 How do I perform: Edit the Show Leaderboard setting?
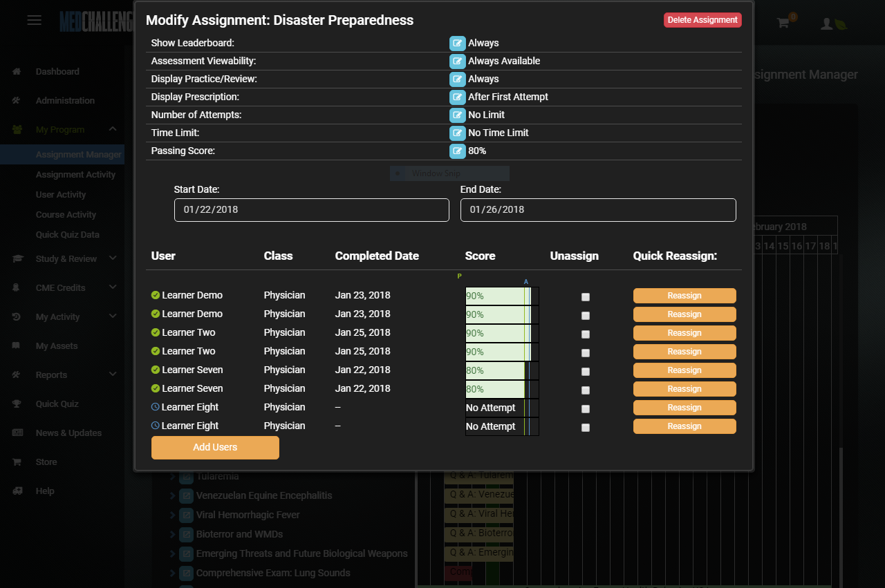click(x=458, y=43)
